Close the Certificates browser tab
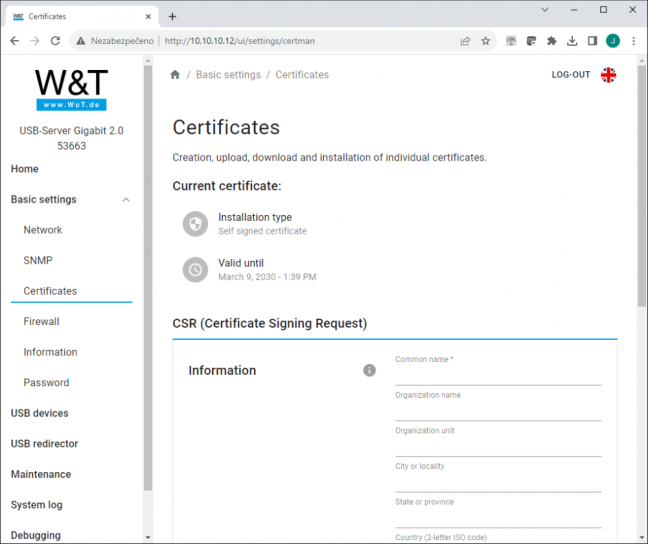The height and width of the screenshot is (544, 648). click(x=148, y=17)
